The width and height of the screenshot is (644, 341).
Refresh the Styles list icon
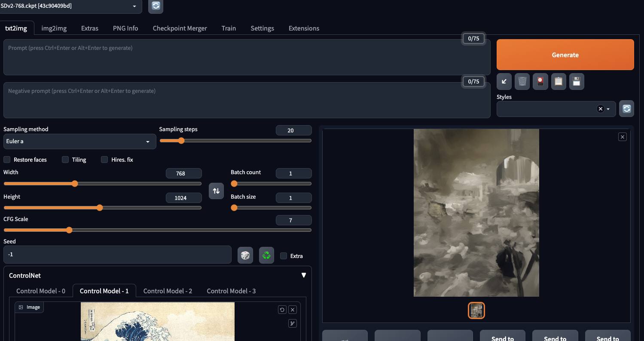(x=626, y=109)
